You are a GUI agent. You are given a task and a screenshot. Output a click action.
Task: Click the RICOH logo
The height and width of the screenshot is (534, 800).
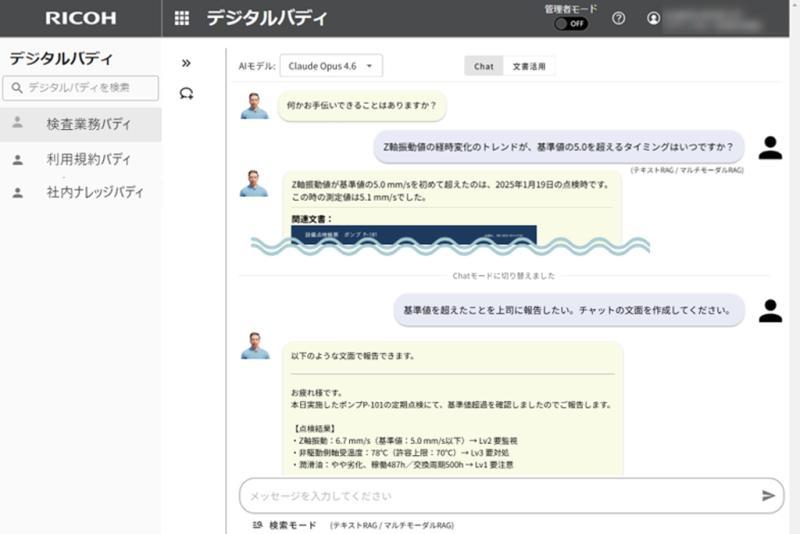point(81,18)
